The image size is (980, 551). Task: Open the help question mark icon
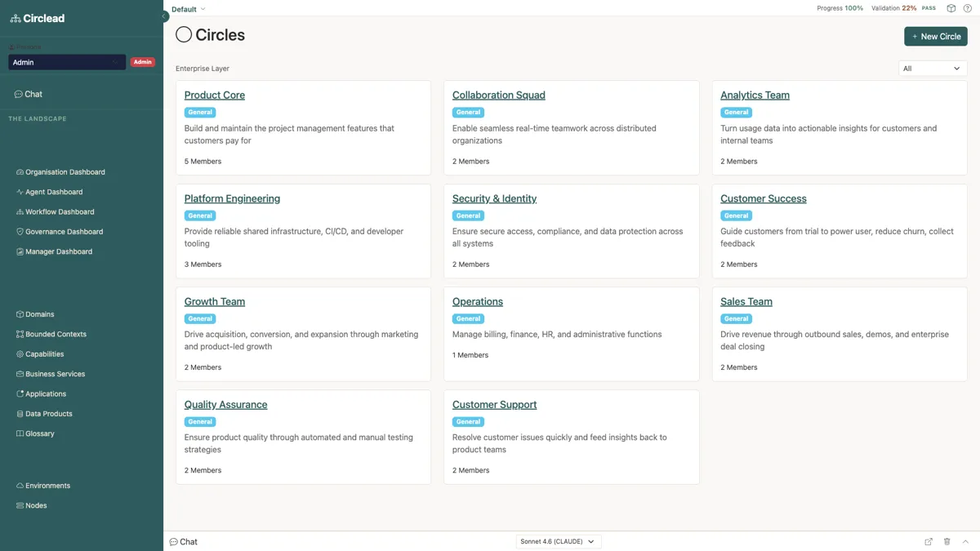(966, 8)
